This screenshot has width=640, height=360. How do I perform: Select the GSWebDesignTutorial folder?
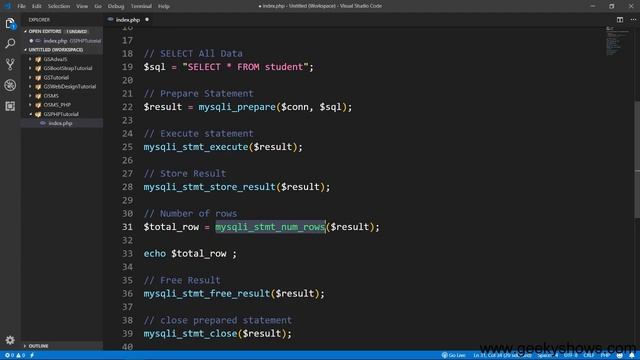pyautogui.click(x=70, y=87)
